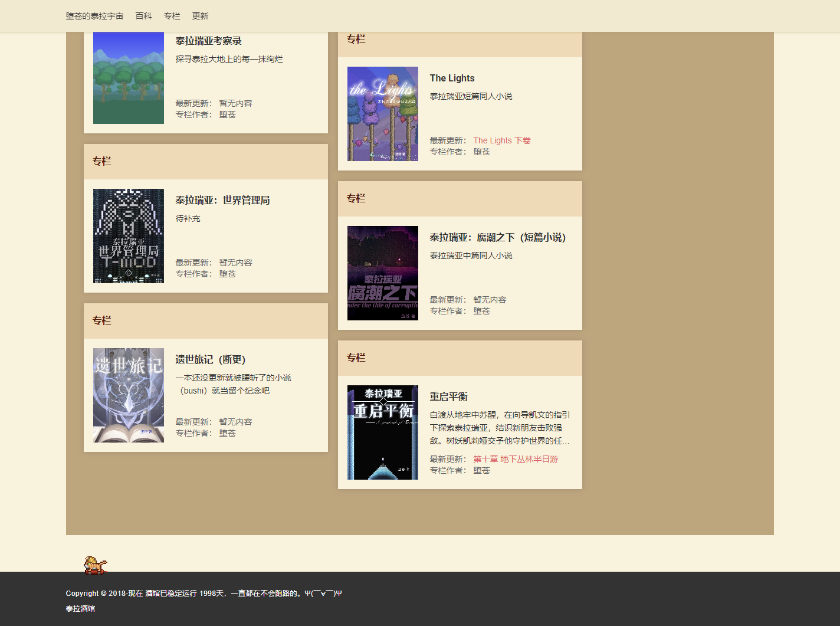Click author 堕苍 under 重启平衡
Image resolution: width=840 pixels, height=626 pixels.
481,470
